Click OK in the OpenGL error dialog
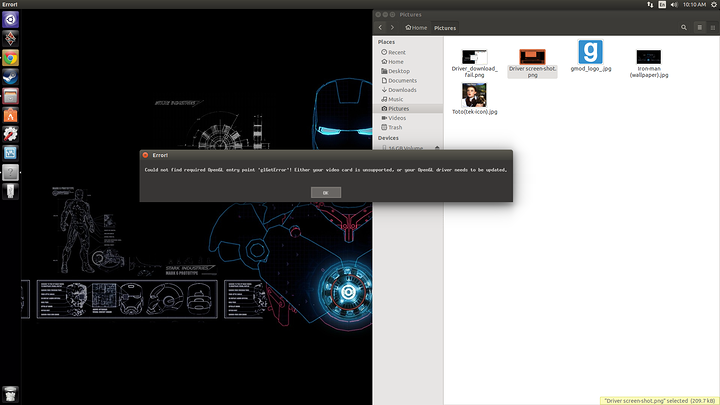The width and height of the screenshot is (720, 405). (x=325, y=192)
